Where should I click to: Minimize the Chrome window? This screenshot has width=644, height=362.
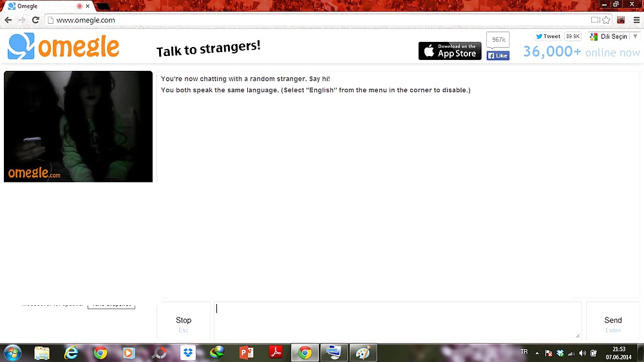click(604, 4)
